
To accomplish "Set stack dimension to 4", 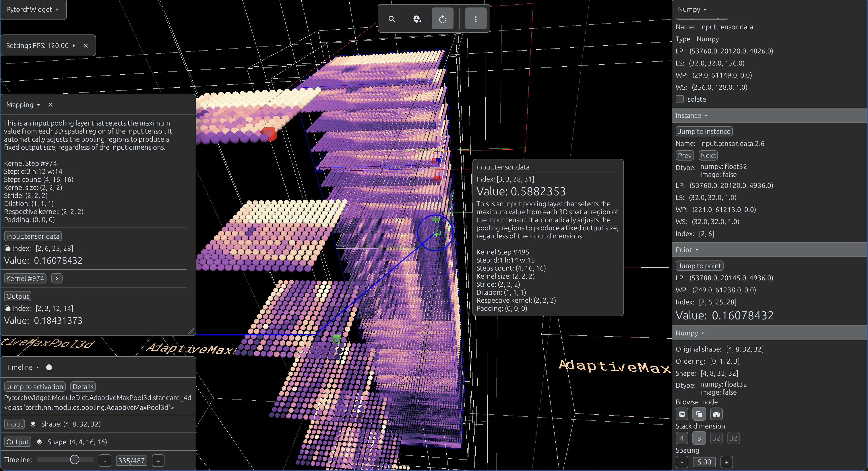I will coord(682,438).
